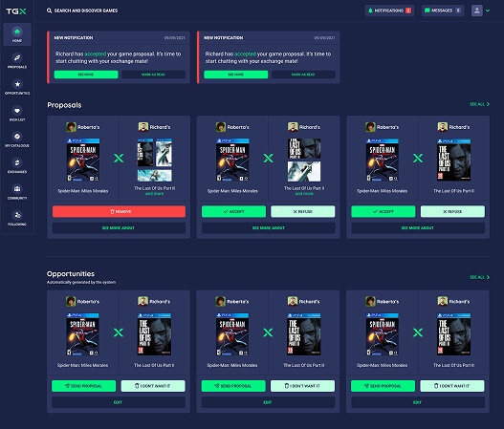Click See All next to Proposals
The width and height of the screenshot is (504, 429).
point(479,104)
